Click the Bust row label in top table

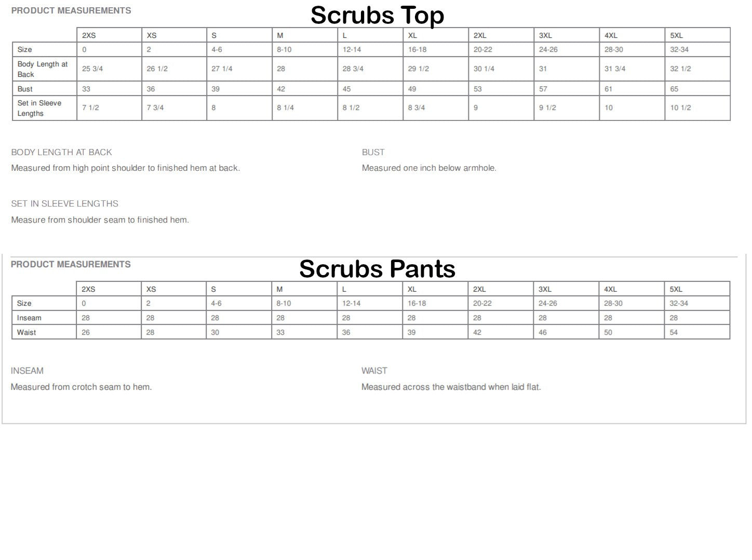(x=25, y=89)
